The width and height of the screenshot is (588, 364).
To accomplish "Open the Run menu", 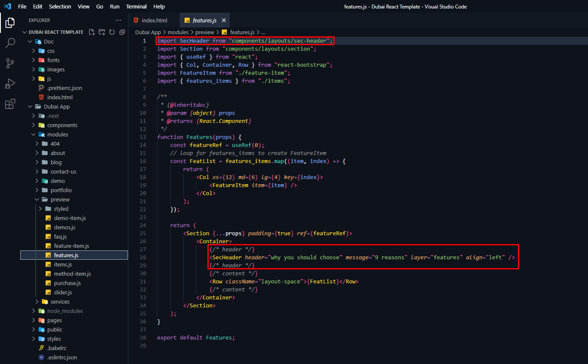I will (114, 6).
